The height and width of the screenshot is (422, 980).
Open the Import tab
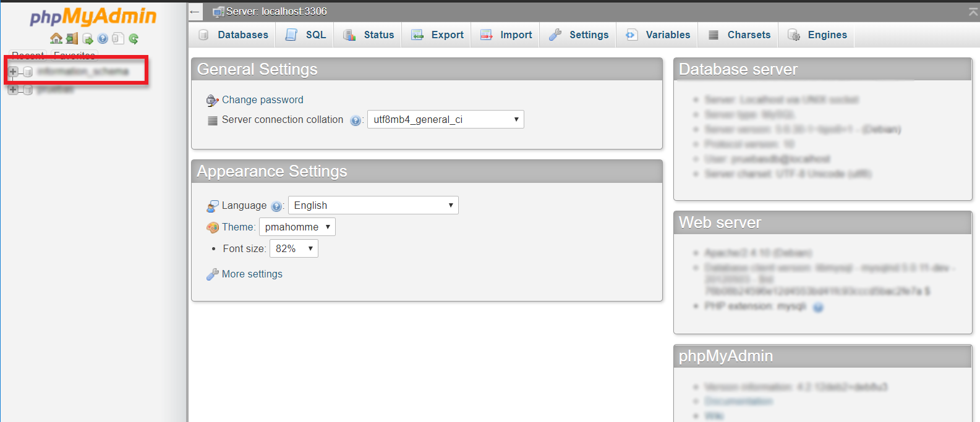(506, 35)
